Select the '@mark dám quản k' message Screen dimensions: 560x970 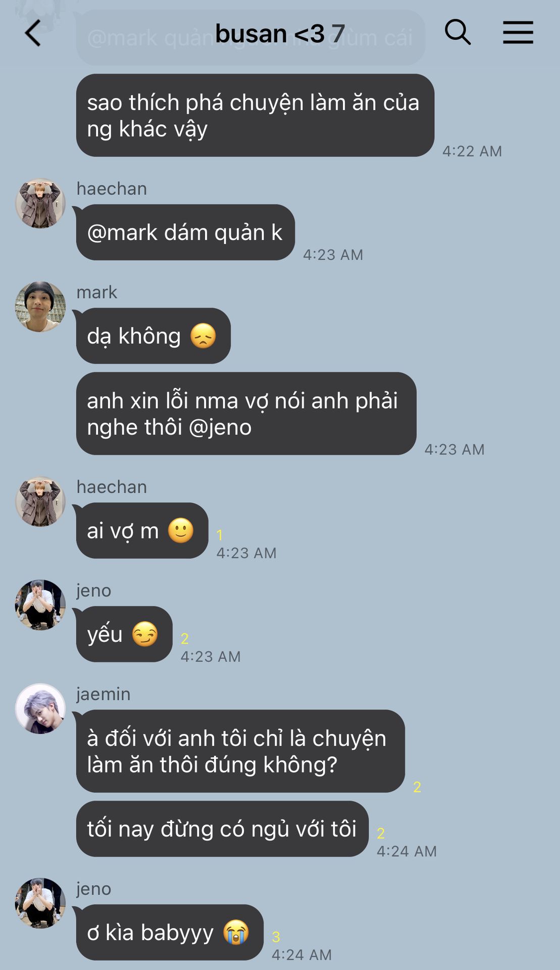[185, 232]
